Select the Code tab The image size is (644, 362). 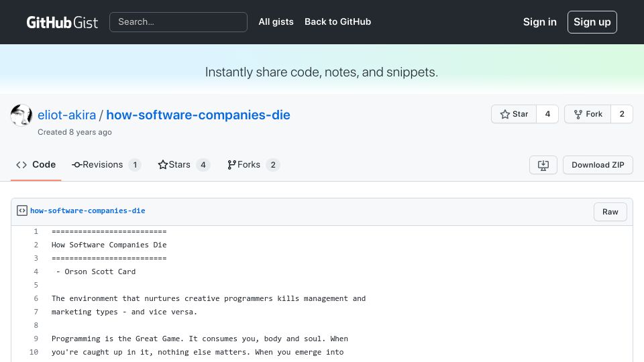click(x=36, y=165)
